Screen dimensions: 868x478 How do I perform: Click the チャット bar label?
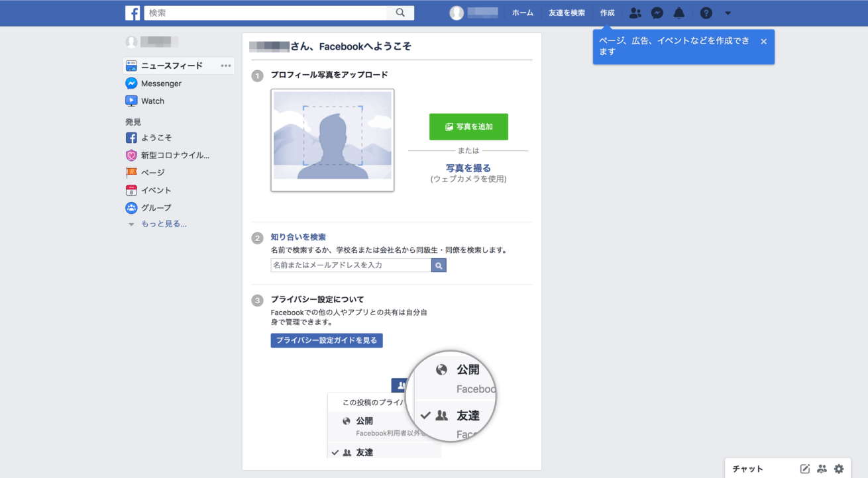(x=748, y=469)
